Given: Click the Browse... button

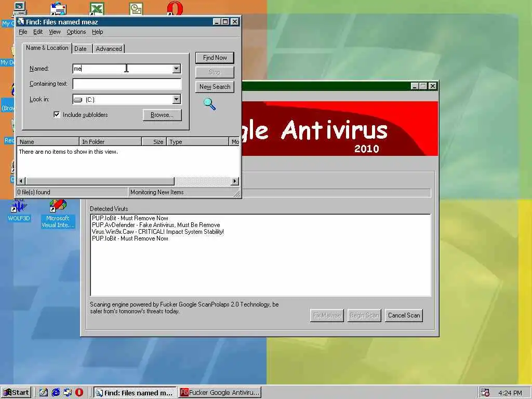Looking at the screenshot, I should pos(162,115).
